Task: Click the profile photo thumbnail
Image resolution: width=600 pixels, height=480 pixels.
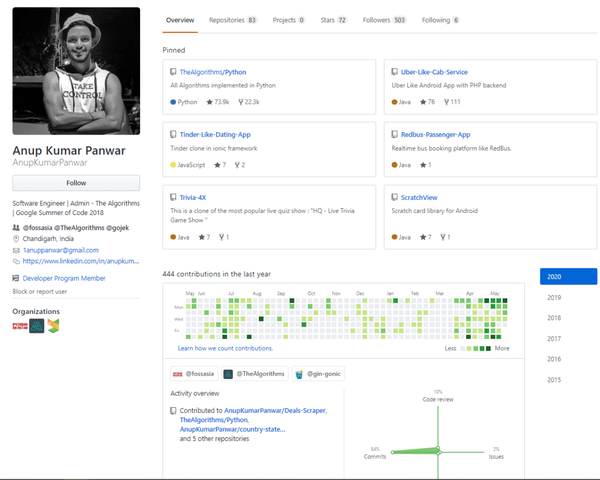Action: (x=76, y=71)
